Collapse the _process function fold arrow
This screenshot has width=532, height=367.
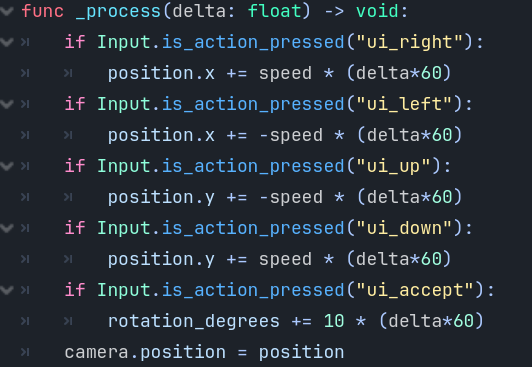coord(6,11)
